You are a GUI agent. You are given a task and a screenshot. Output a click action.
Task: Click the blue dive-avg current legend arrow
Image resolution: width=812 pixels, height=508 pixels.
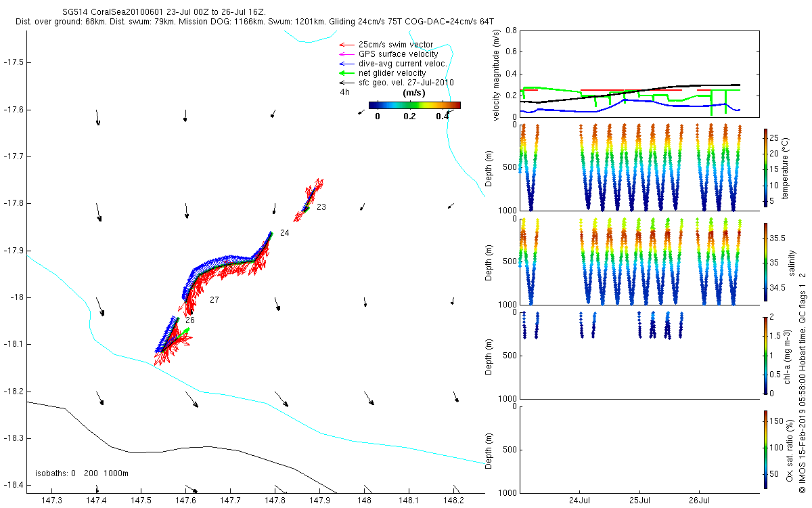(346, 64)
